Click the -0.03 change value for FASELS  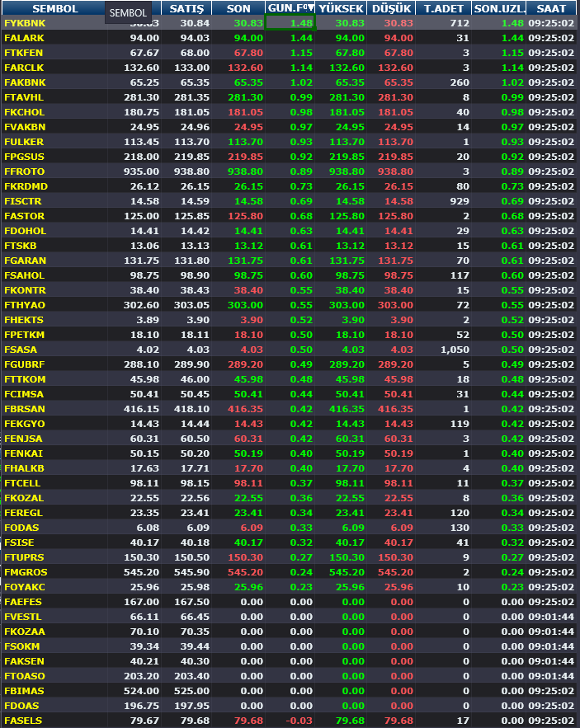[299, 721]
